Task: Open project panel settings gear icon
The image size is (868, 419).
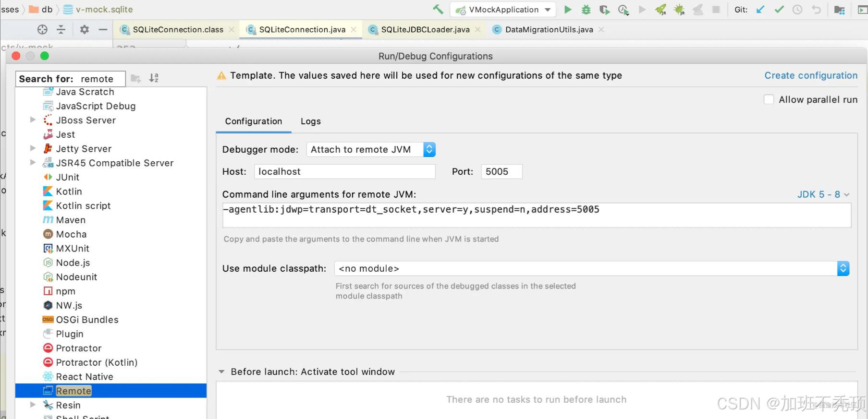Action: click(85, 29)
